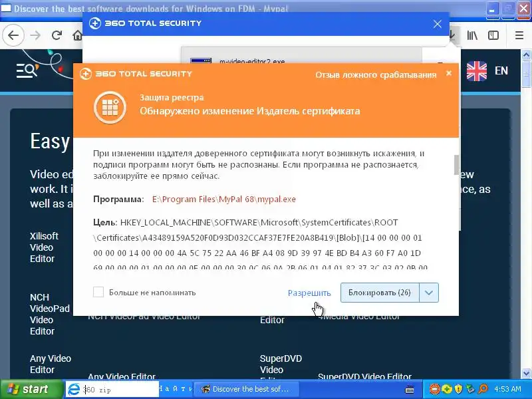The width and height of the screenshot is (532, 399).
Task: Click the page scrollbar up arrow
Action: tap(526, 55)
